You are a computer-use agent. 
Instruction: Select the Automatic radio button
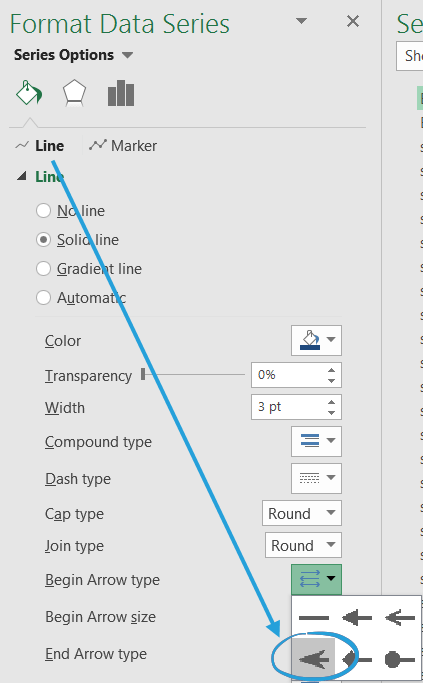tap(43, 298)
